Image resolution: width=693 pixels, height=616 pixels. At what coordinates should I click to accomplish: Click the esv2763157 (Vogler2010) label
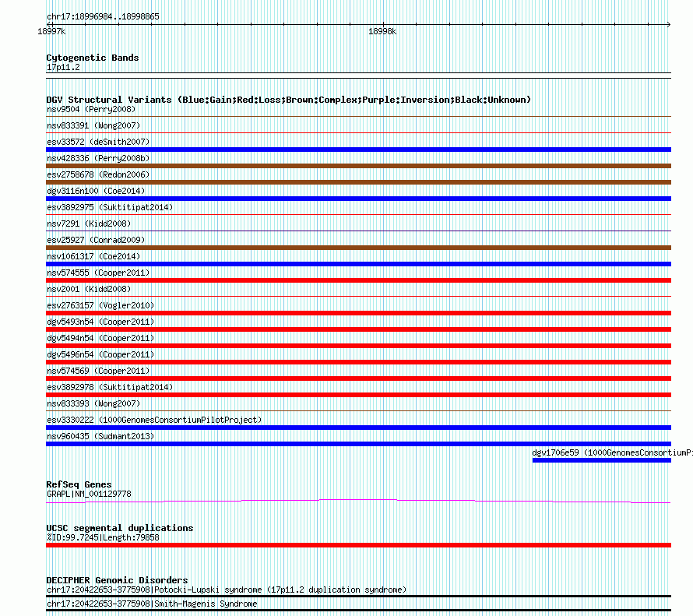[x=100, y=305]
